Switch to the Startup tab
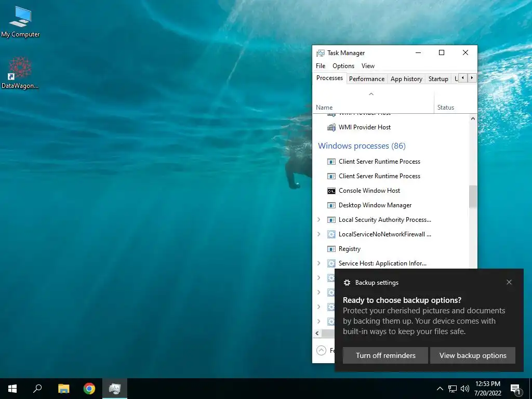The height and width of the screenshot is (399, 532). click(438, 79)
